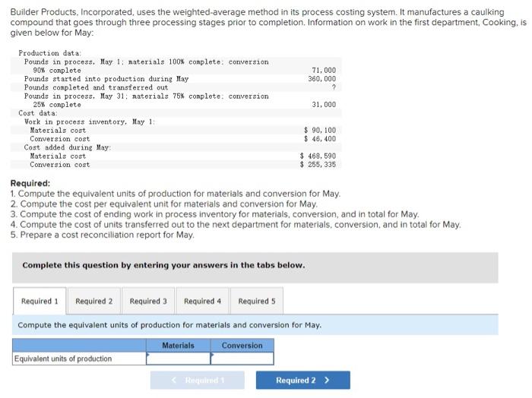The width and height of the screenshot is (532, 398).
Task: Switch to the Required 4 tab
Action: point(203,301)
